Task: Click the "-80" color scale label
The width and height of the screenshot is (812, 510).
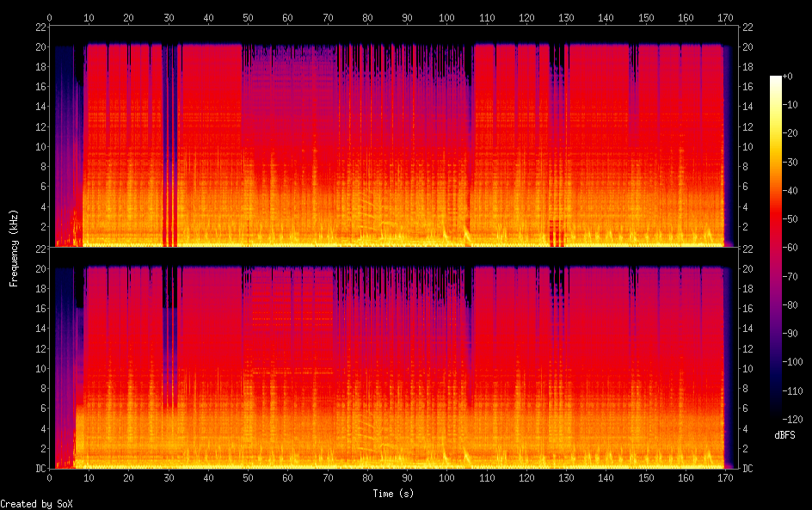Action: click(790, 305)
